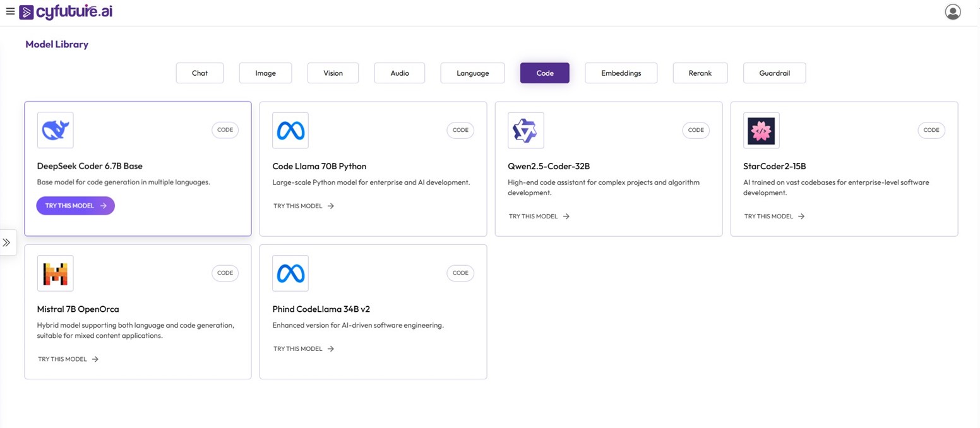Viewport: 980px width, 428px height.
Task: Click the cyfuture.ai logo
Action: [66, 12]
